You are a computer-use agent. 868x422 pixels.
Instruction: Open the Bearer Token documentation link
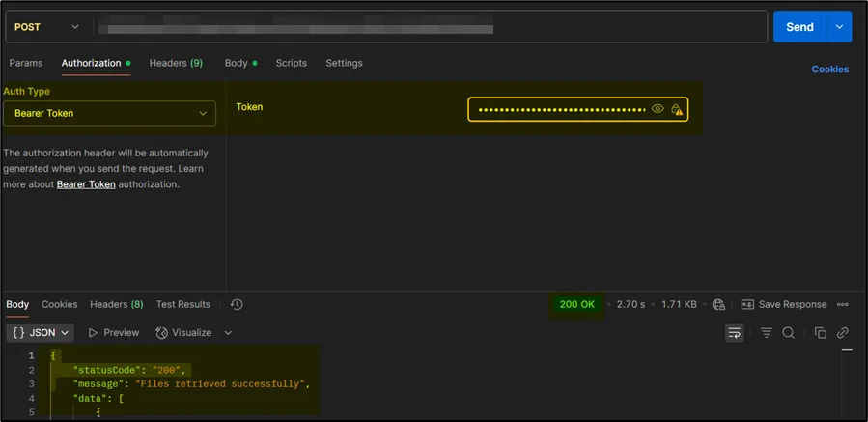(86, 184)
